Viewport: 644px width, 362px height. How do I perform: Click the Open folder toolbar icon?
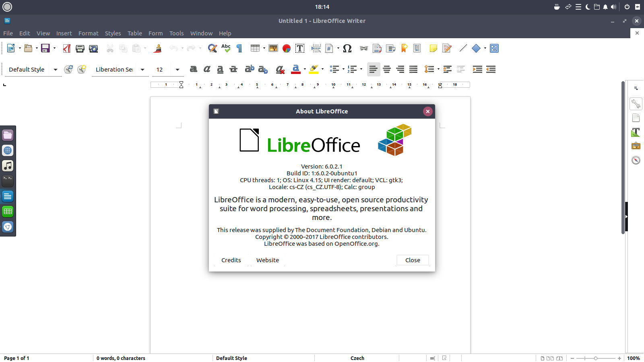pos(28,48)
